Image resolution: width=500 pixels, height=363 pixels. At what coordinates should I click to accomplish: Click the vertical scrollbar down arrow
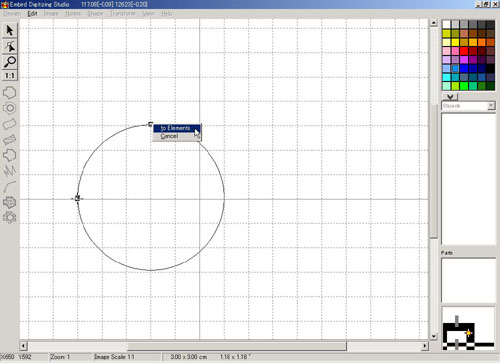pyautogui.click(x=433, y=336)
